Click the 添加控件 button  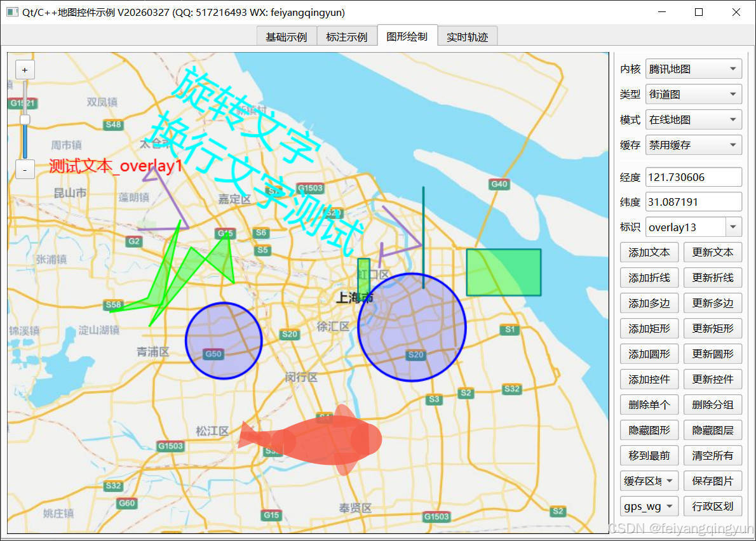point(649,380)
